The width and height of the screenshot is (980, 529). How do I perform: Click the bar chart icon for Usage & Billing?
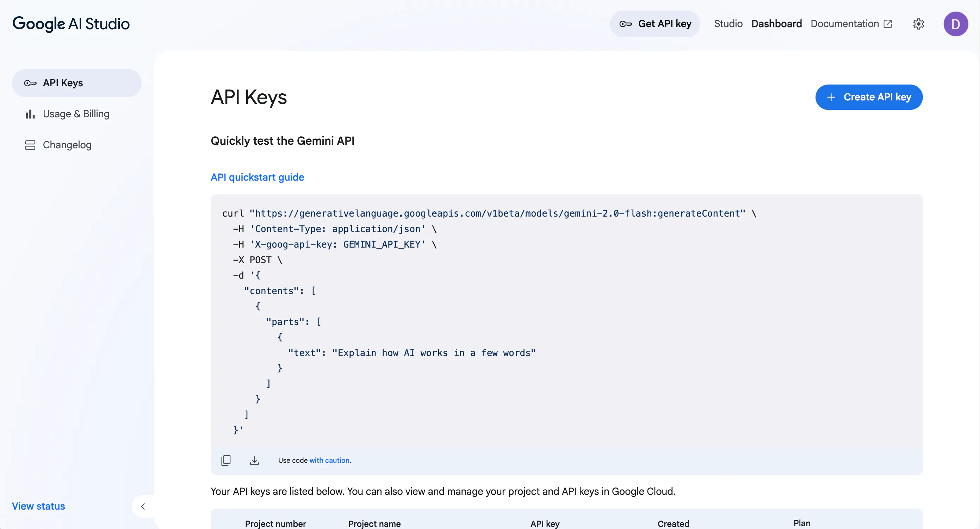pos(30,114)
